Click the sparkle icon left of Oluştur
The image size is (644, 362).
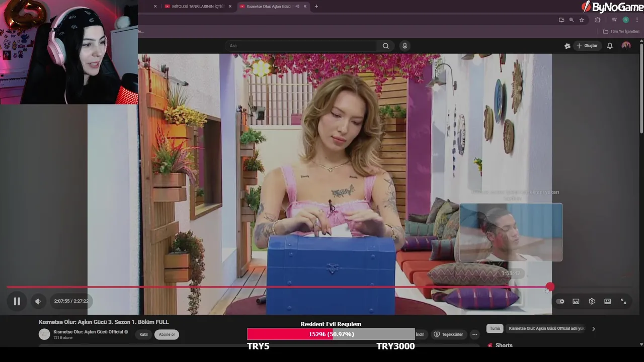(x=568, y=46)
